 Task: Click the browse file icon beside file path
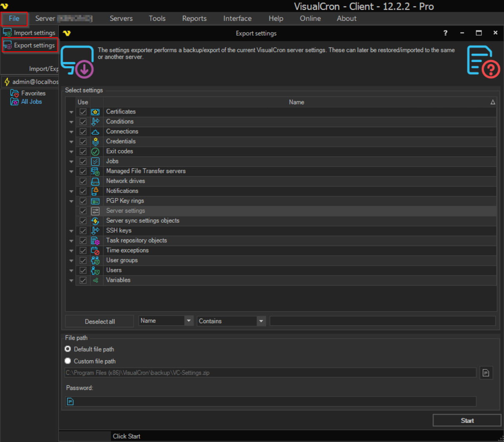click(486, 373)
